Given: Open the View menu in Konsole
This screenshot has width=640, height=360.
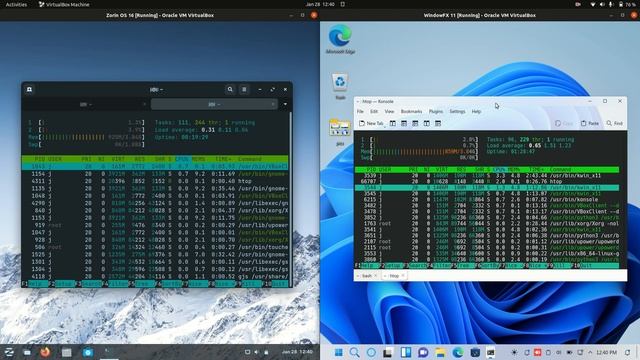Looking at the screenshot, I should (x=389, y=111).
